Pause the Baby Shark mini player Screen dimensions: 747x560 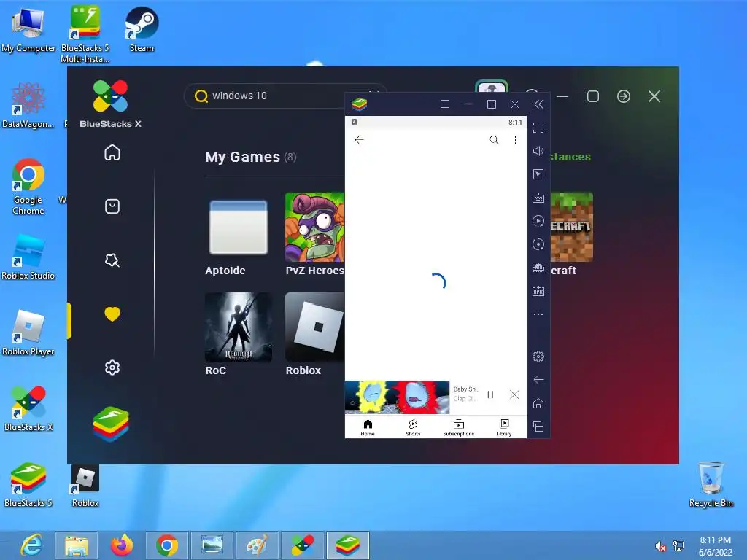point(490,394)
